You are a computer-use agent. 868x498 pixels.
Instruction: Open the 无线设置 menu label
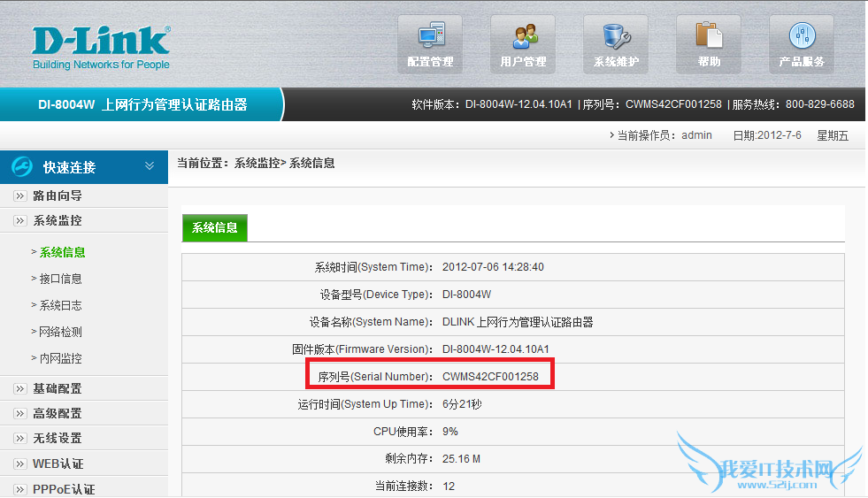point(57,439)
